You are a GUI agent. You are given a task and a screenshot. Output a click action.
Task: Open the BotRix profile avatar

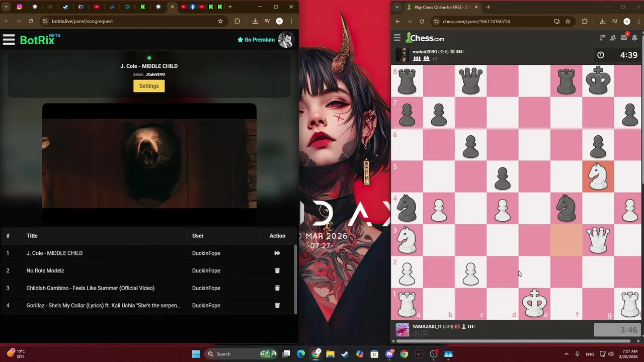286,40
